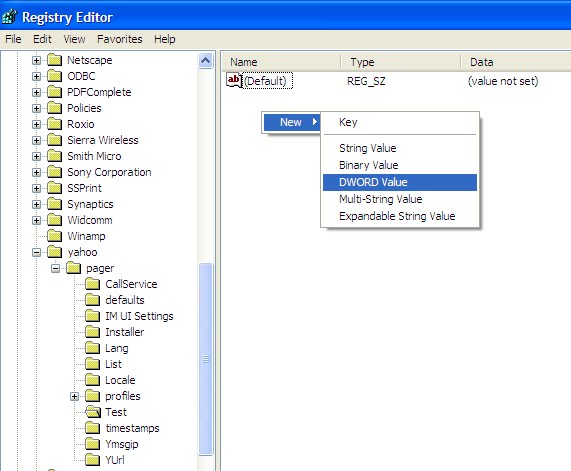Collapse the pager key
The image size is (571, 471).
(55, 268)
